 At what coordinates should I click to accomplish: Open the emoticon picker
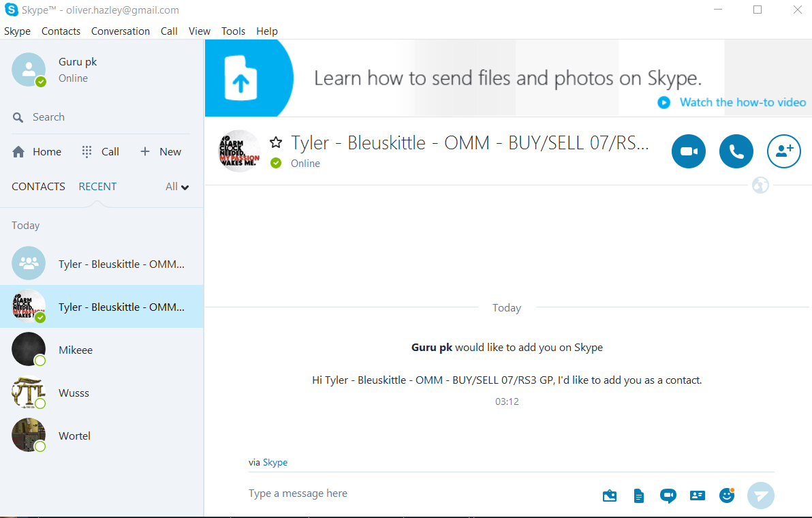(727, 496)
